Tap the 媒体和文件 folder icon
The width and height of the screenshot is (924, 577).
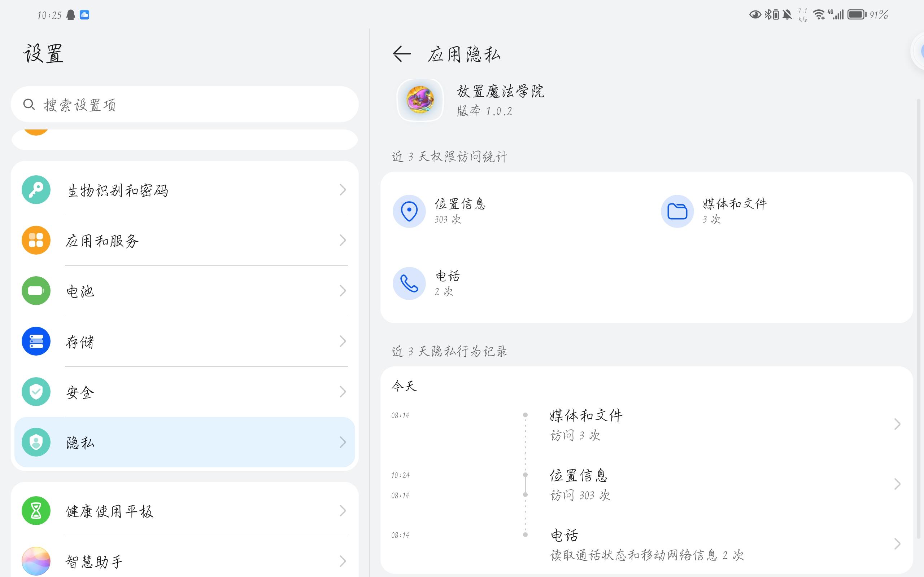677,211
